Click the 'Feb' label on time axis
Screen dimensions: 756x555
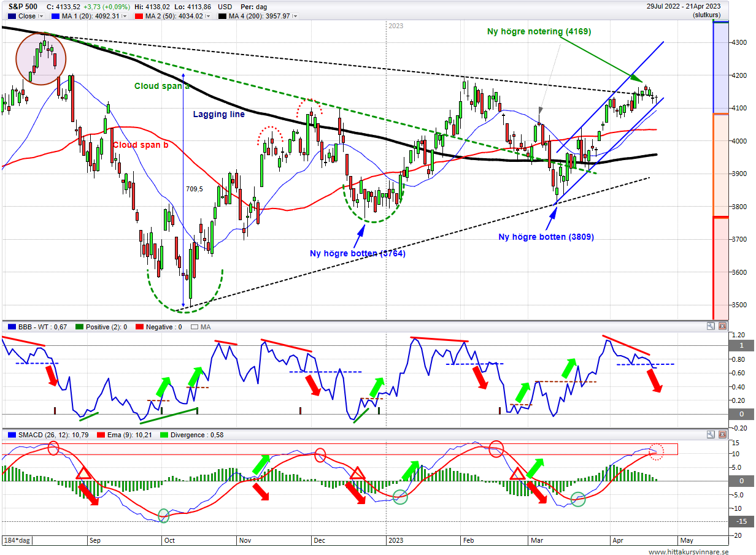tap(469, 540)
